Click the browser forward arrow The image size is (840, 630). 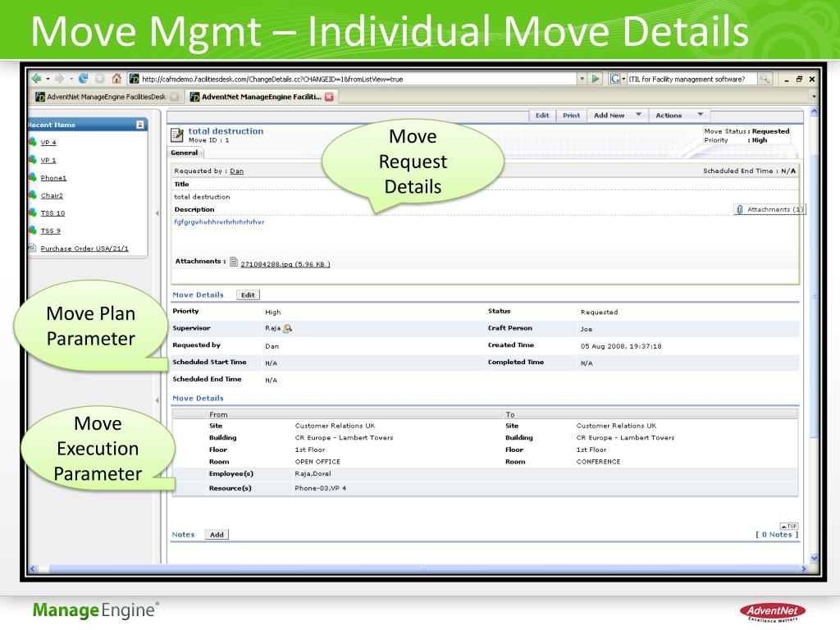[59, 79]
